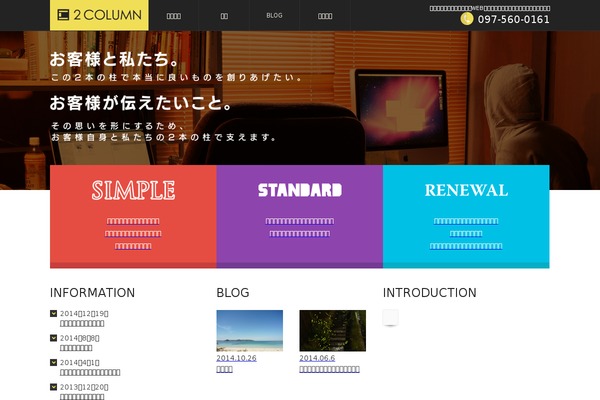Click the phone number 097-560-0161
The width and height of the screenshot is (600, 400).
click(514, 19)
